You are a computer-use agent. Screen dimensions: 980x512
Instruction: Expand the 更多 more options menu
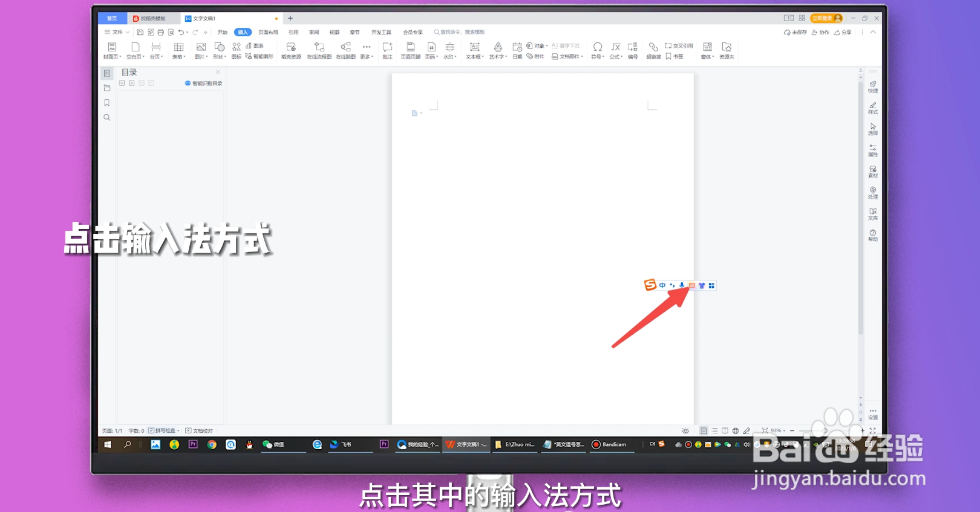pyautogui.click(x=367, y=51)
